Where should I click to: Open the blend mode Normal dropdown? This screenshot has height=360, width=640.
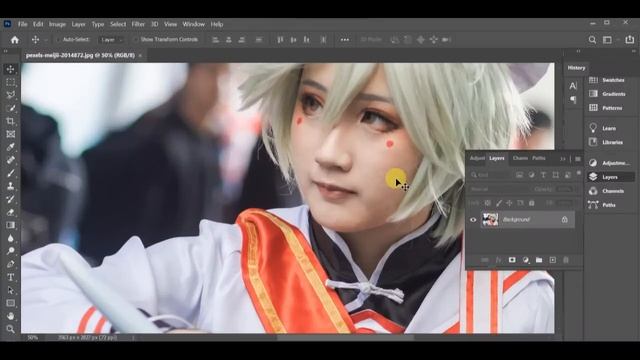click(499, 189)
